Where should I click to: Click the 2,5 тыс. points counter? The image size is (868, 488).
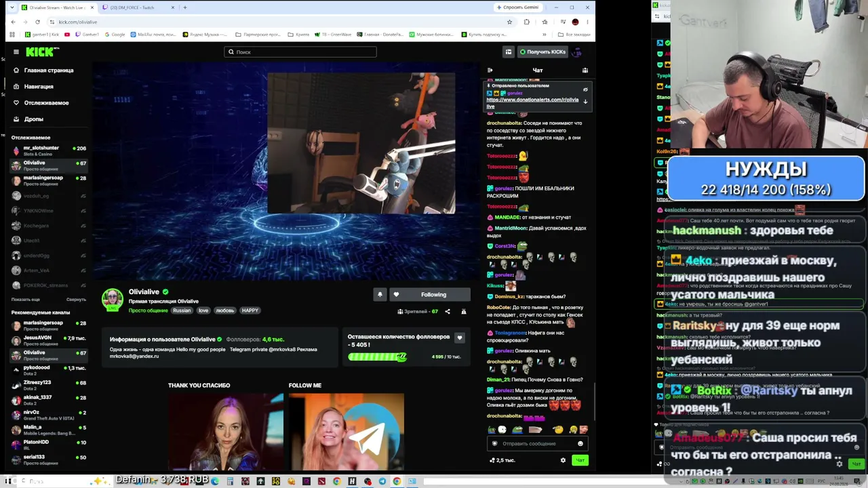click(x=502, y=461)
